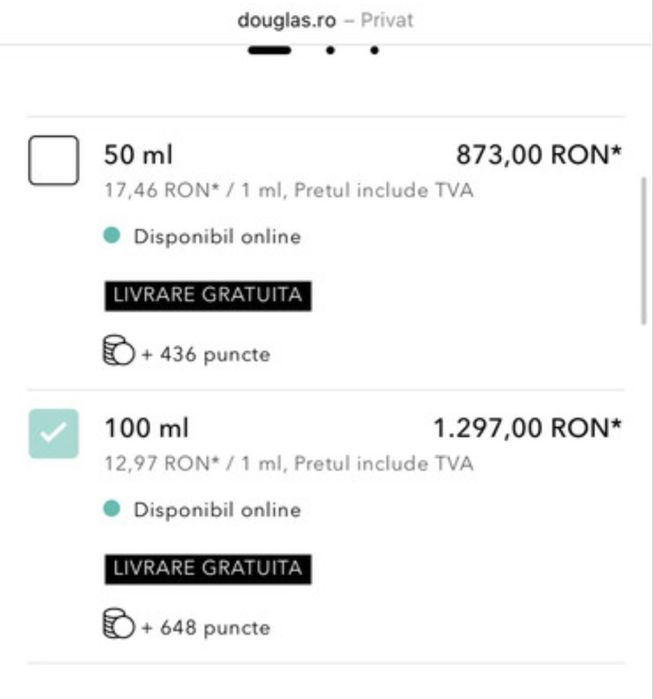Click the coins icon beside 436 puncte
653x699 pixels.
tap(119, 350)
